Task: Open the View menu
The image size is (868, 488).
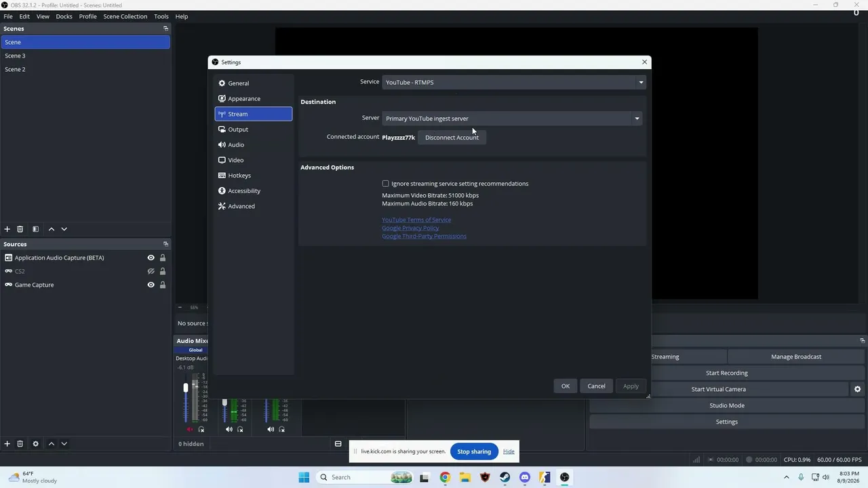Action: tap(43, 16)
